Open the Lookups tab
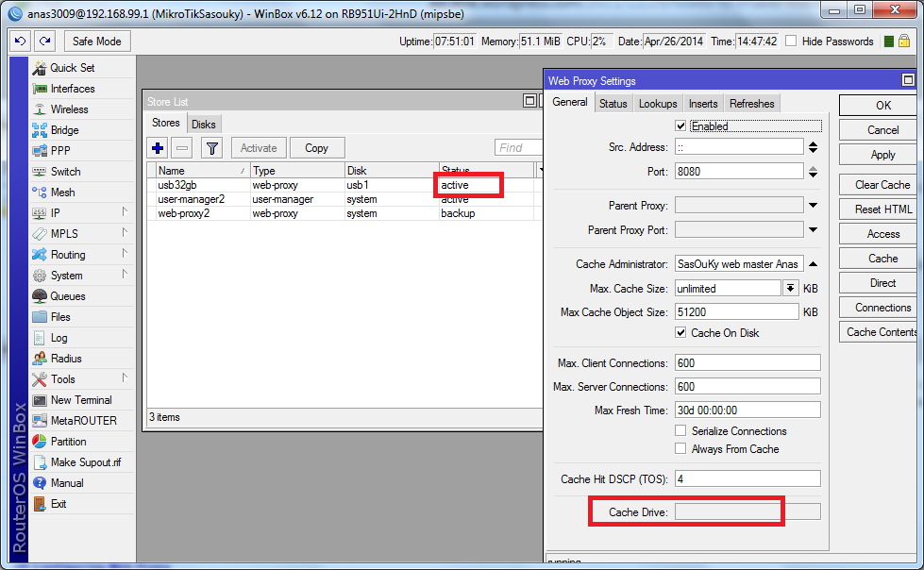 [658, 104]
